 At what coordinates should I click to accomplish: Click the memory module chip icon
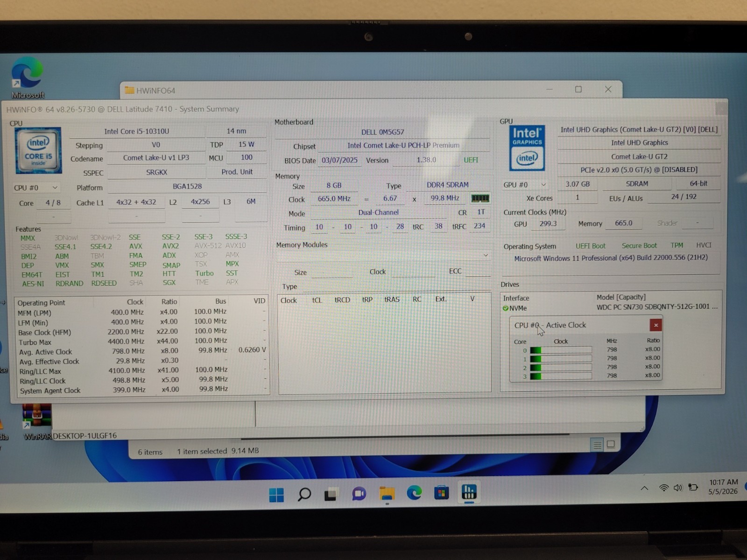480,198
